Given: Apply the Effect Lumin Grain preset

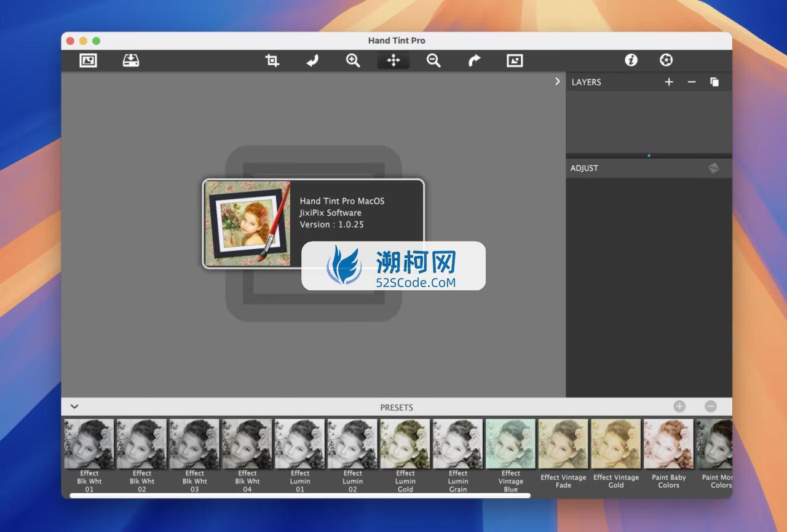Looking at the screenshot, I should (x=458, y=456).
